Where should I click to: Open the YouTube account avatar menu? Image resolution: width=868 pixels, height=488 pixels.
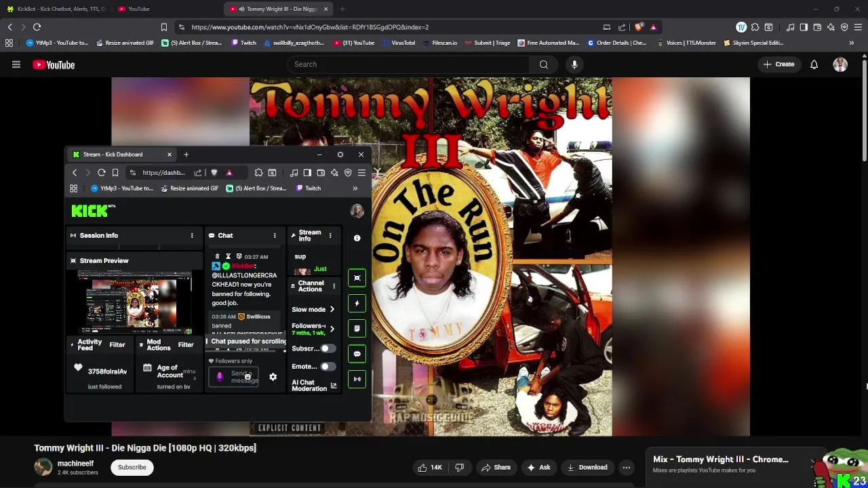840,64
